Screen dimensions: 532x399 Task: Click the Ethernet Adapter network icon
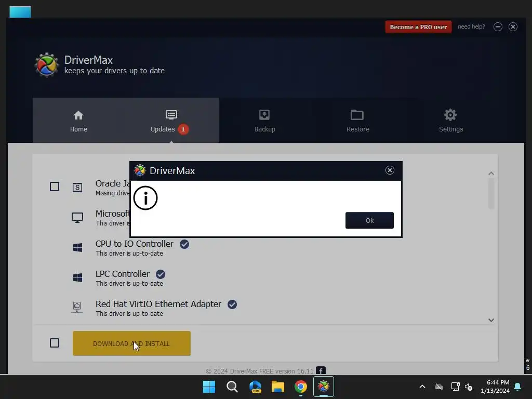click(x=77, y=308)
